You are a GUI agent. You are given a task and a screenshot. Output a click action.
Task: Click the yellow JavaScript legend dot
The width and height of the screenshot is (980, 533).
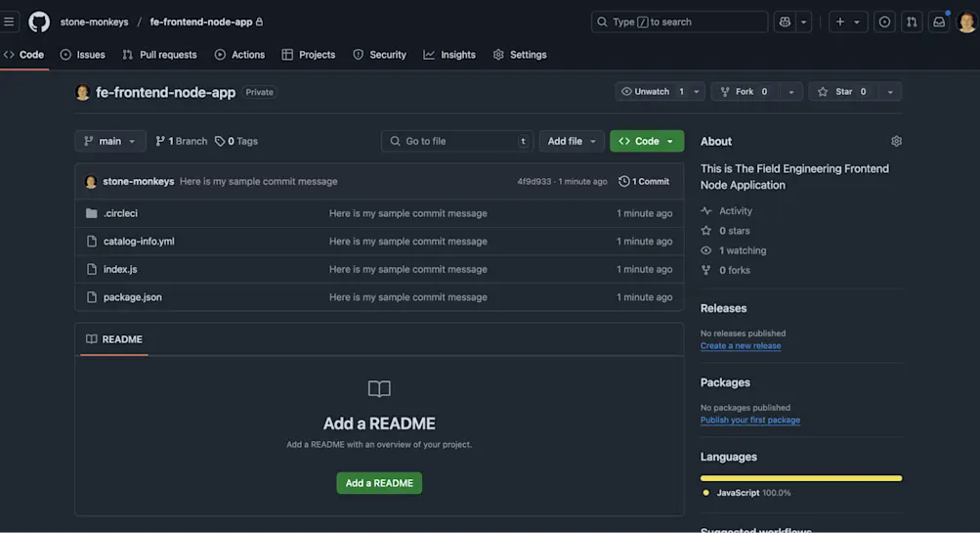click(x=706, y=493)
